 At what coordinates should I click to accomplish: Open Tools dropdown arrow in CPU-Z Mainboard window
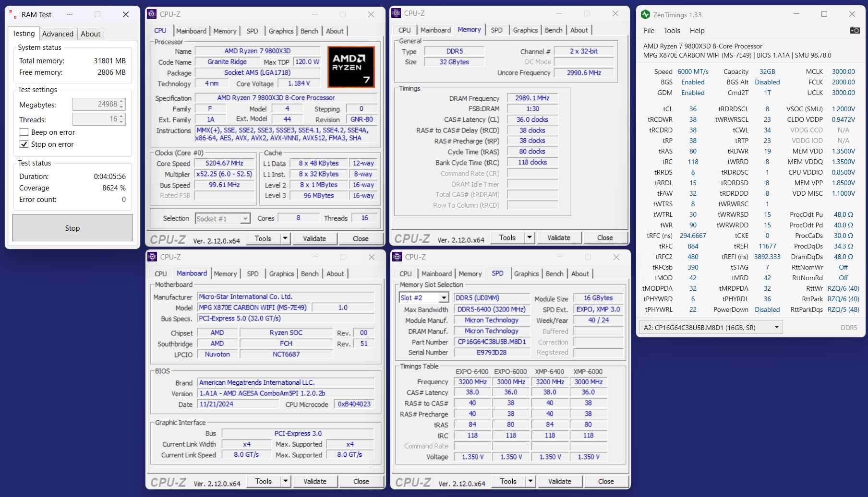coord(286,481)
